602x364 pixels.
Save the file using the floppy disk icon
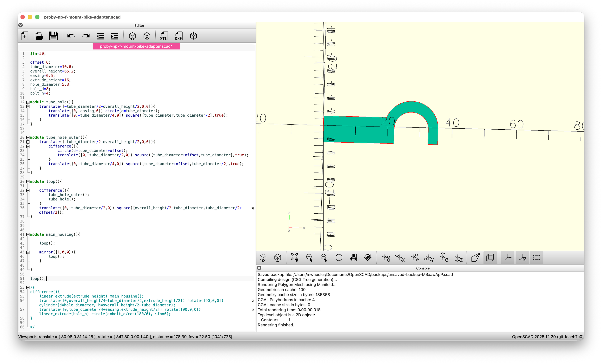[x=53, y=36]
